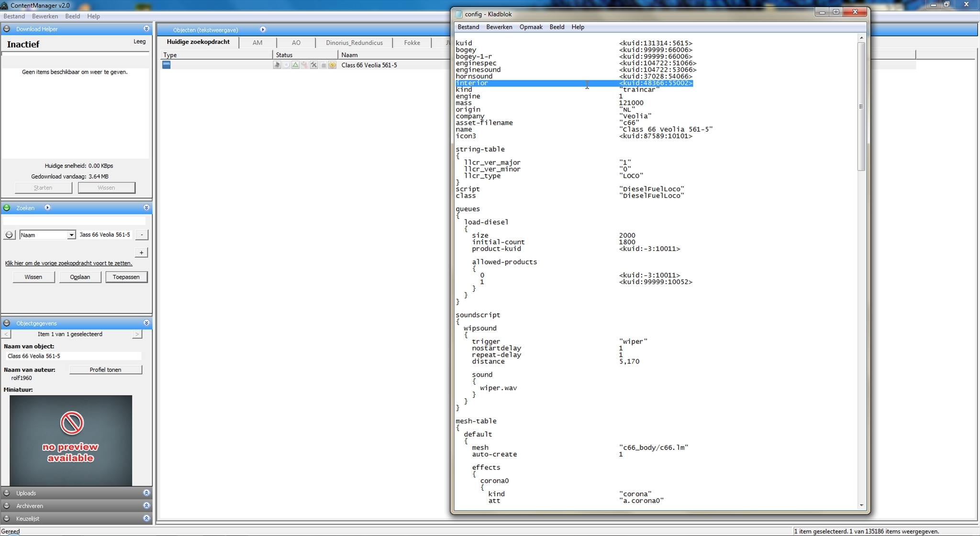Click the green triangle status icon

[x=295, y=65]
